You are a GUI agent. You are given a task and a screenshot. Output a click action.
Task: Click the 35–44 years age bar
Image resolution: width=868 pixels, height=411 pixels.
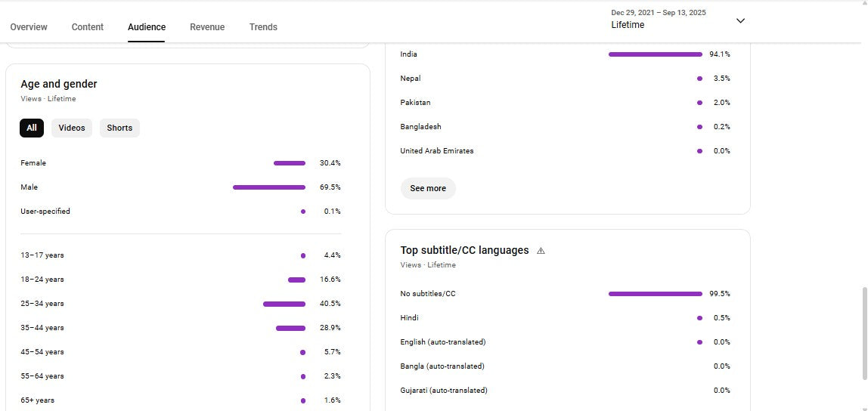290,328
